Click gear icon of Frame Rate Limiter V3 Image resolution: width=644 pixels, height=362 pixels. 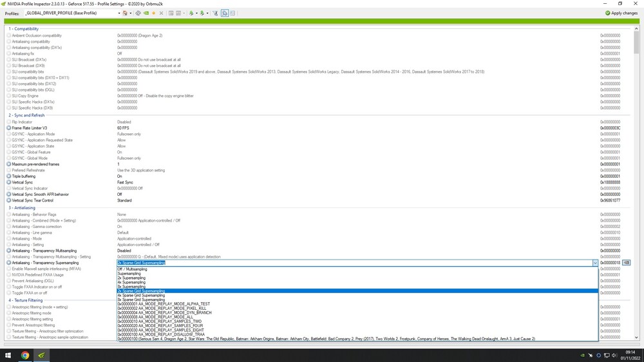(x=8, y=128)
